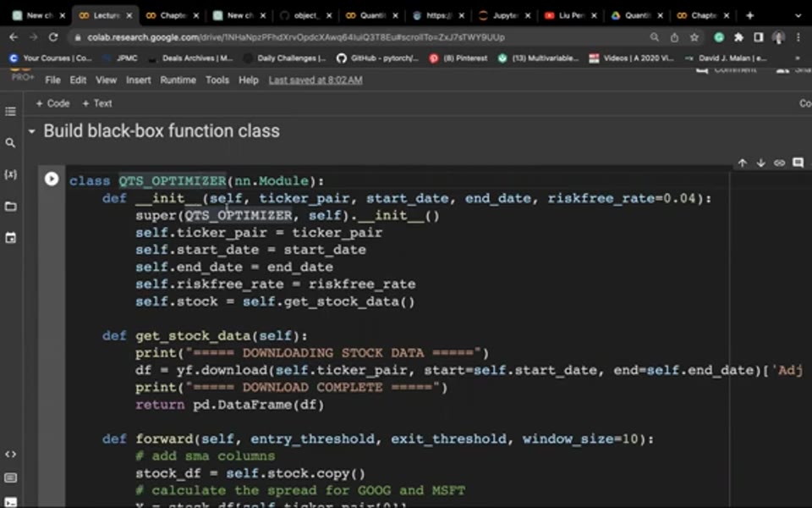This screenshot has height=508, width=812.
Task: Open the Chrome profile avatar
Action: [778, 37]
